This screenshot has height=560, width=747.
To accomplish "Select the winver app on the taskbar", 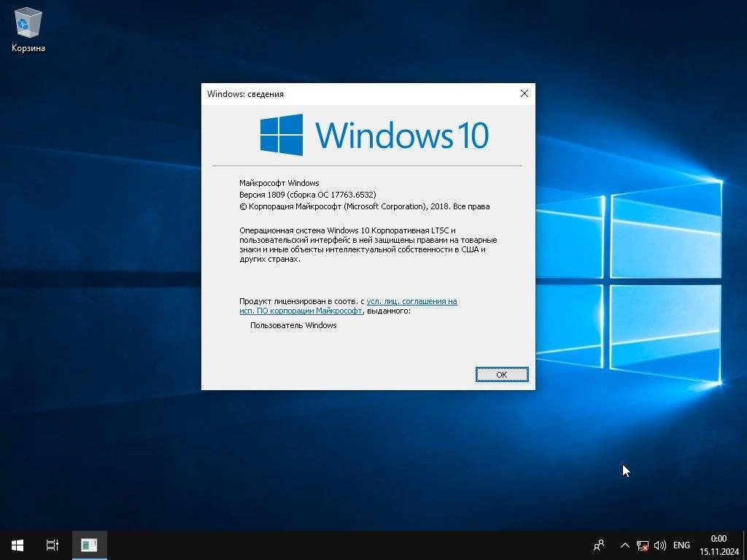I will click(x=89, y=545).
